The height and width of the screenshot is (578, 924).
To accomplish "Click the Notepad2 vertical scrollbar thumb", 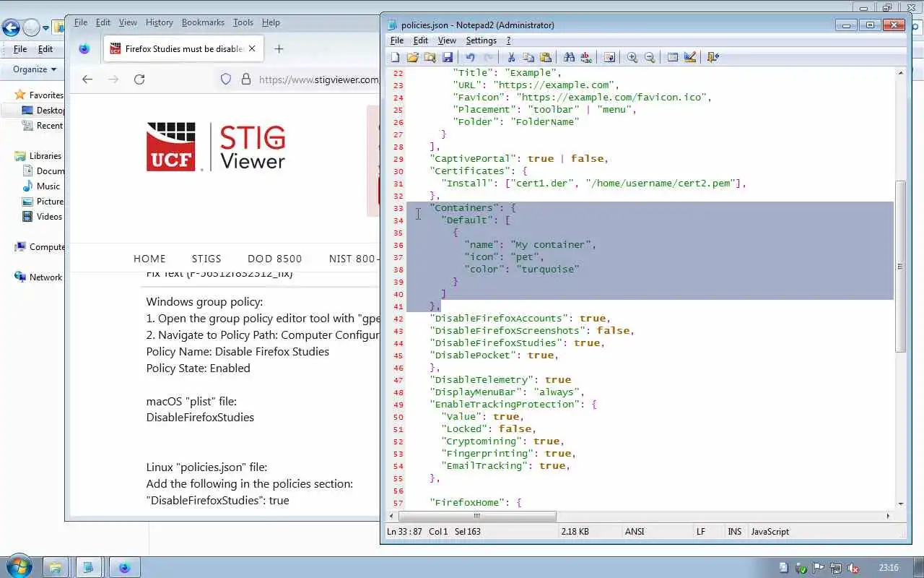I will (900, 267).
